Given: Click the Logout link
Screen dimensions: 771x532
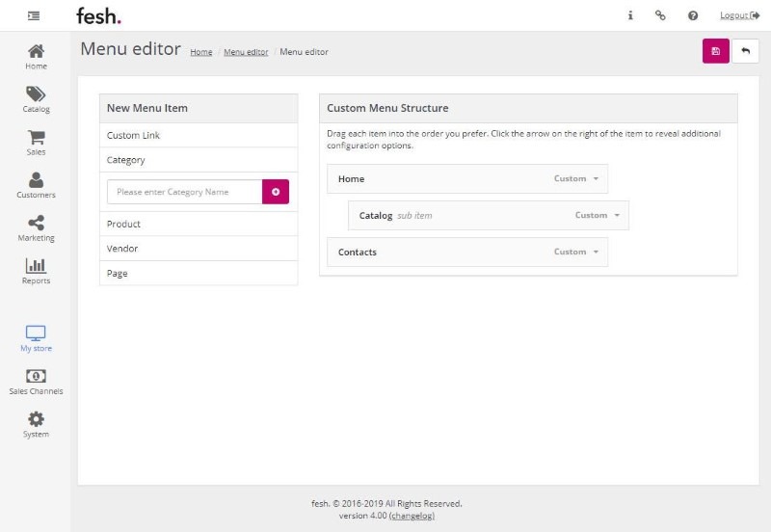Looking at the screenshot, I should (x=739, y=15).
